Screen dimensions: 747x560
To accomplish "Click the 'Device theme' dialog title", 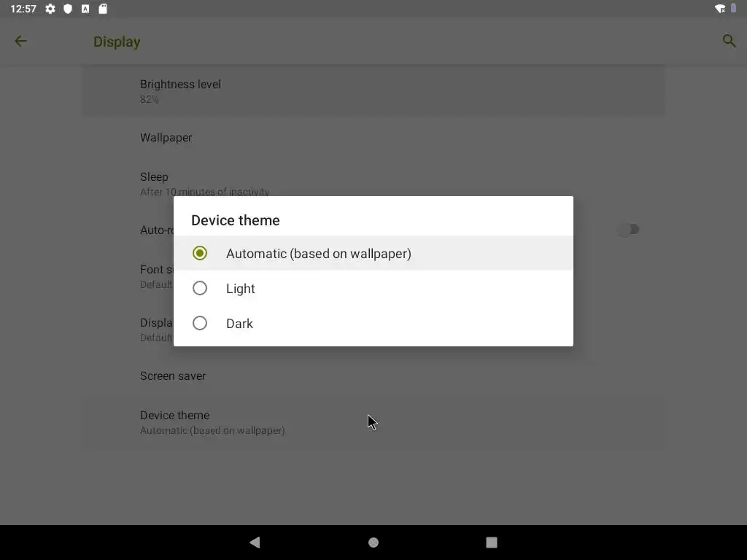I will coord(236,220).
